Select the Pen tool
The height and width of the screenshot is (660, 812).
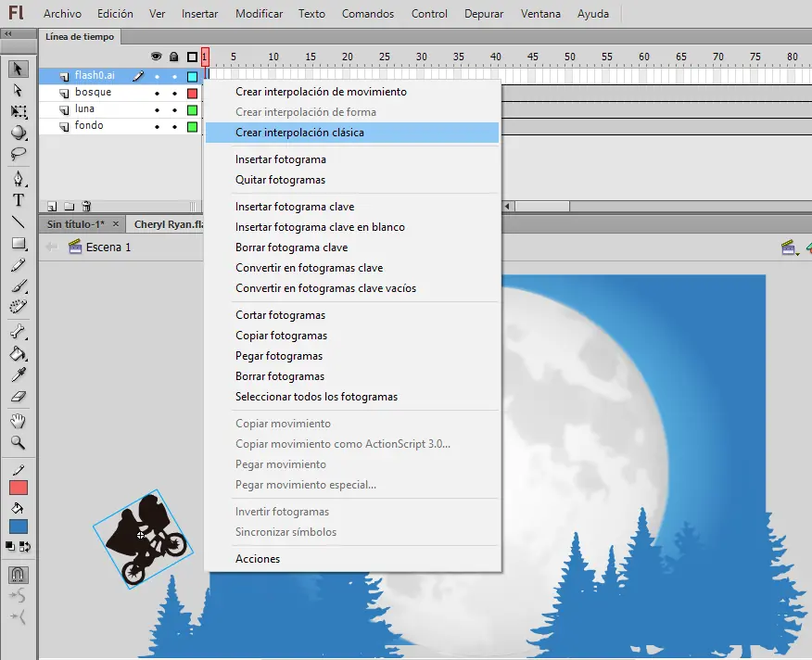(19, 179)
